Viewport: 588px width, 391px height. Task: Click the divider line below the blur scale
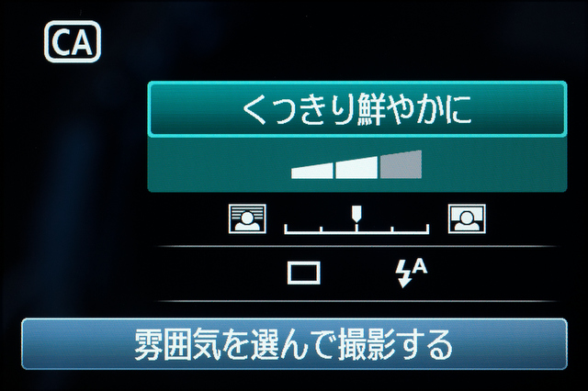click(x=356, y=246)
